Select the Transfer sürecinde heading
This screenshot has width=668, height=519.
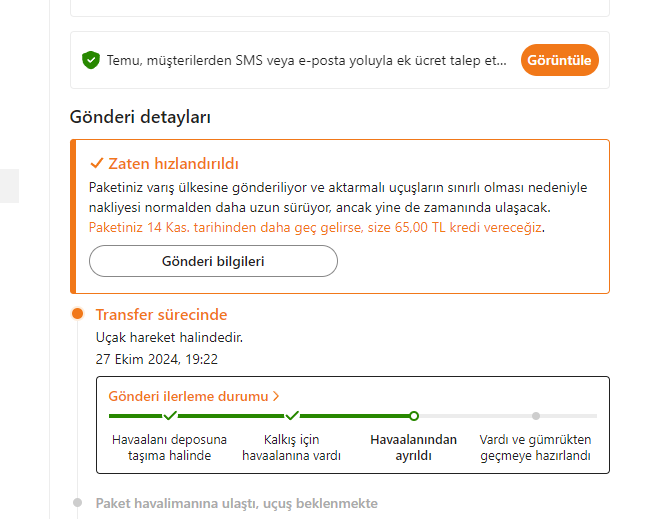coord(161,314)
